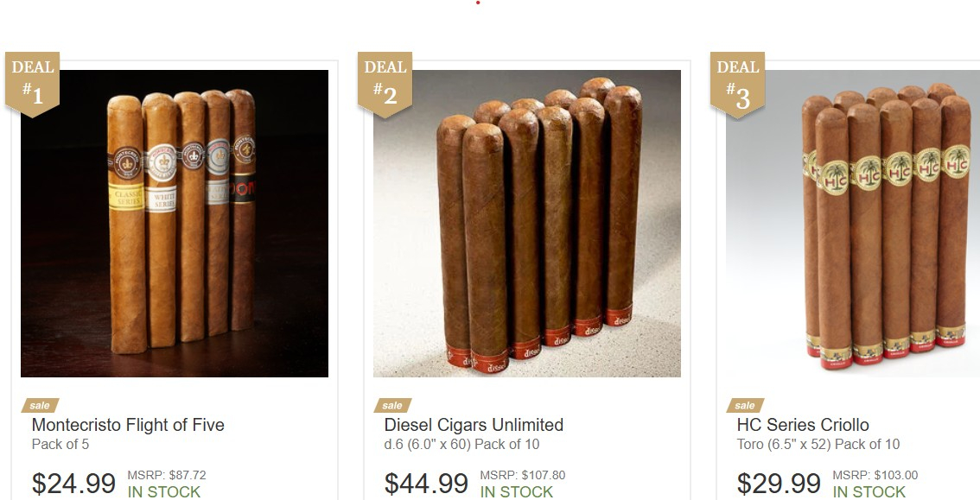Open the Montecristo Flight of Five product image
The width and height of the screenshot is (980, 500).
tap(175, 224)
